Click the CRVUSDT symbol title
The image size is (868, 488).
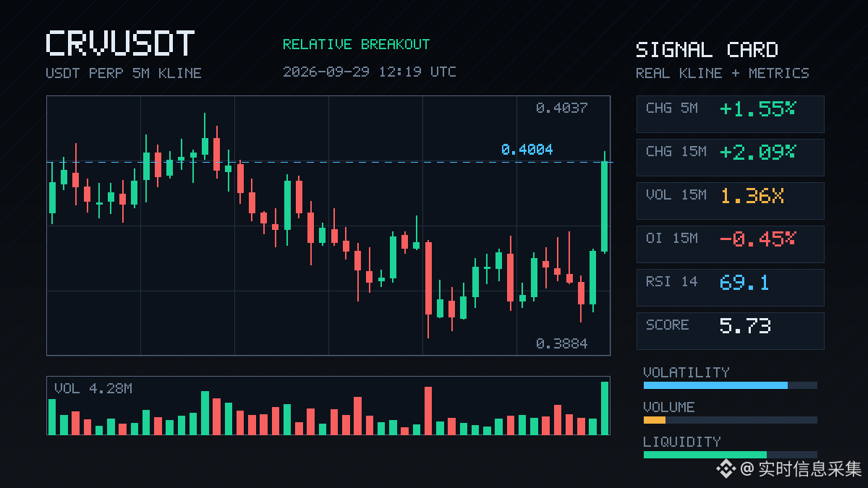(x=120, y=44)
